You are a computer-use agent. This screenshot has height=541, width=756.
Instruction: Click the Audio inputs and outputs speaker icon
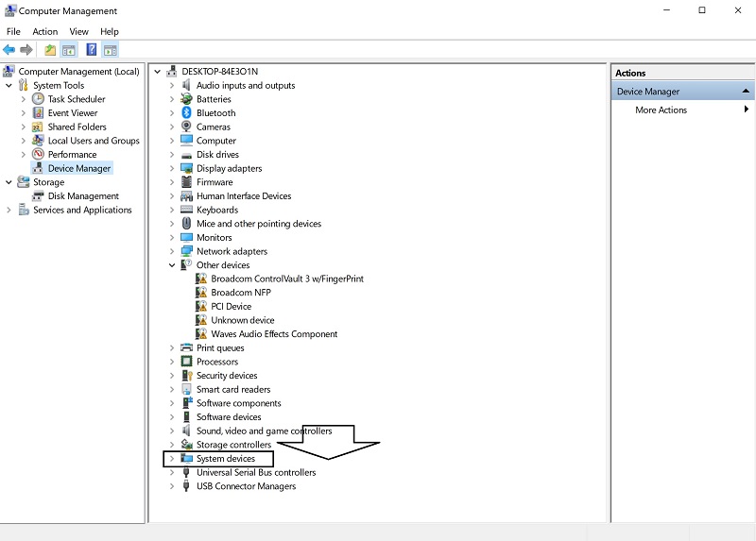point(186,85)
